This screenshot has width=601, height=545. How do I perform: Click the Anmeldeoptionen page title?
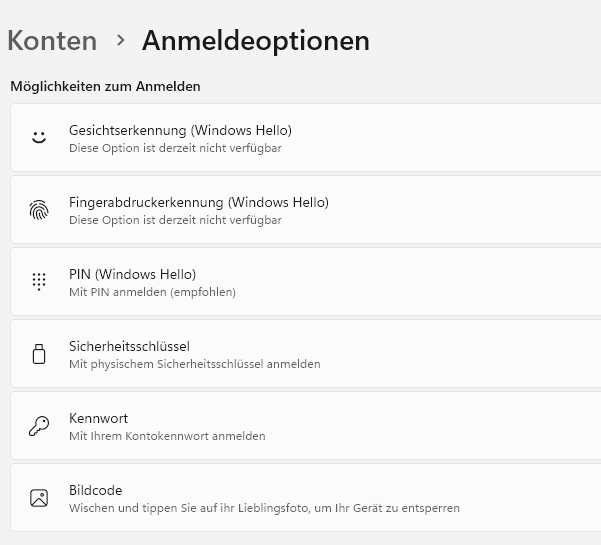(255, 40)
